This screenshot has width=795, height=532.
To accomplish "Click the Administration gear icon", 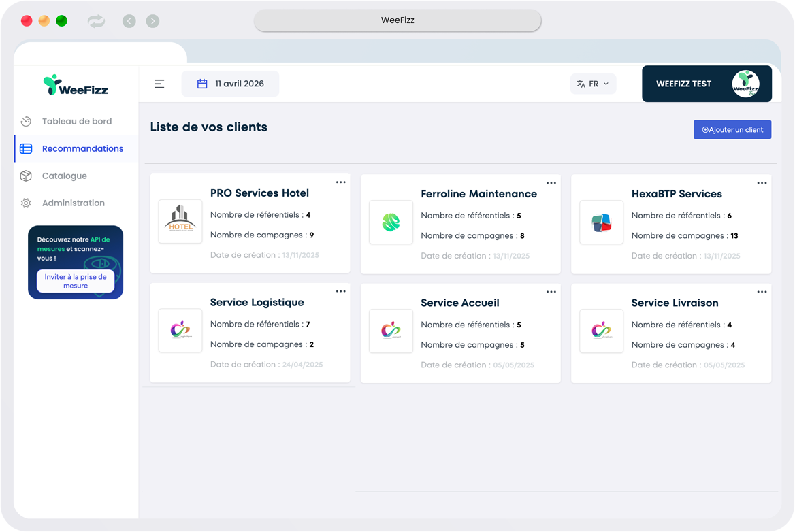I will tap(25, 203).
